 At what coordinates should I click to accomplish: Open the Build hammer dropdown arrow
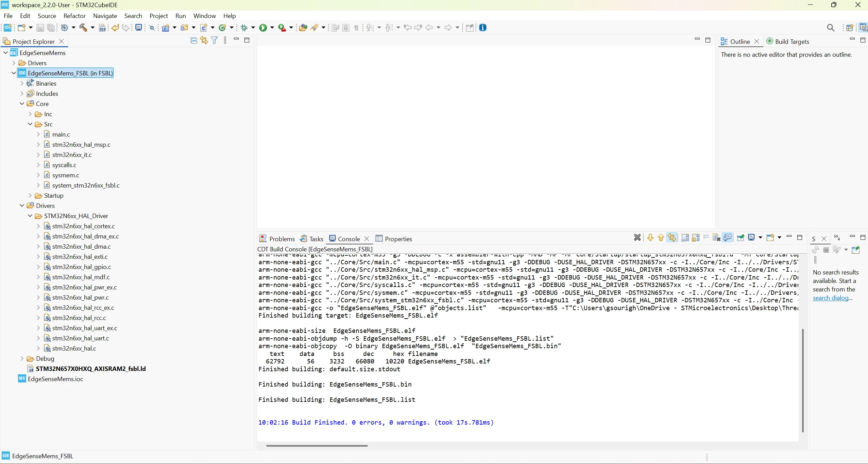click(92, 28)
